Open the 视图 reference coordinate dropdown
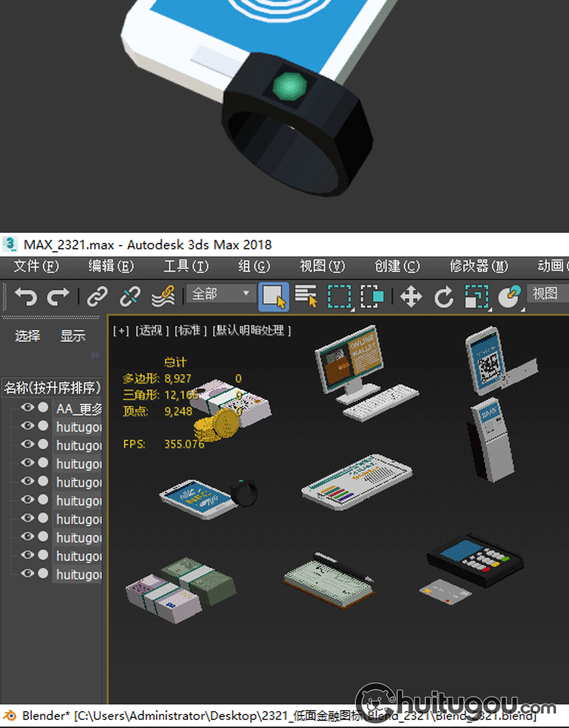The width and height of the screenshot is (569, 728). (547, 293)
